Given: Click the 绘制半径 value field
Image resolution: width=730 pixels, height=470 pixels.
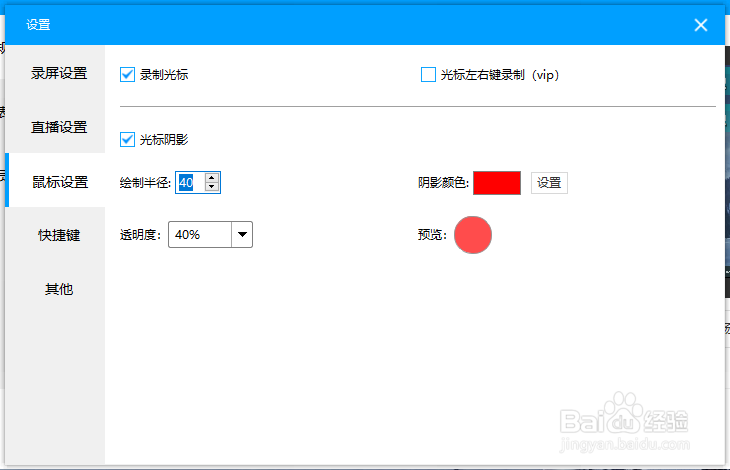Looking at the screenshot, I should click(x=190, y=182).
